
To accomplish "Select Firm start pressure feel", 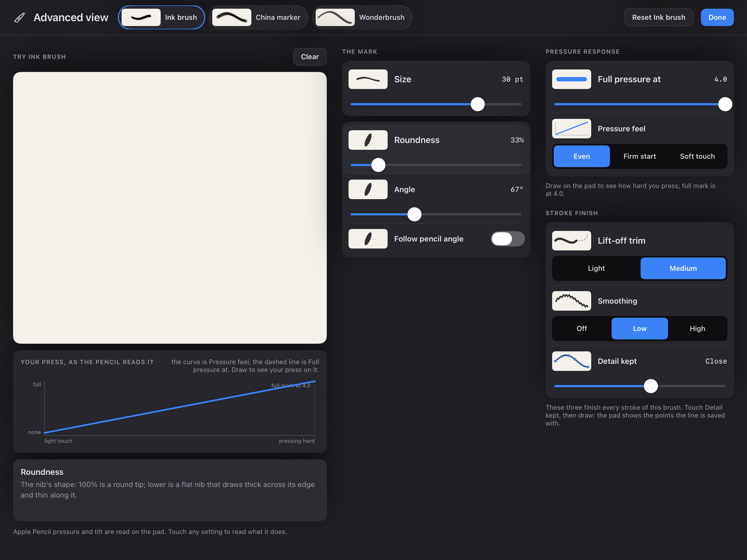I will [x=640, y=156].
